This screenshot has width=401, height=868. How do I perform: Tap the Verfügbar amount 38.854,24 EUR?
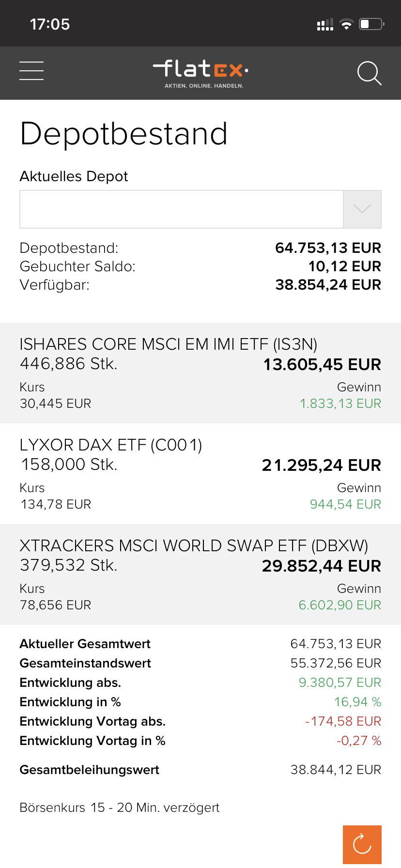click(x=328, y=285)
